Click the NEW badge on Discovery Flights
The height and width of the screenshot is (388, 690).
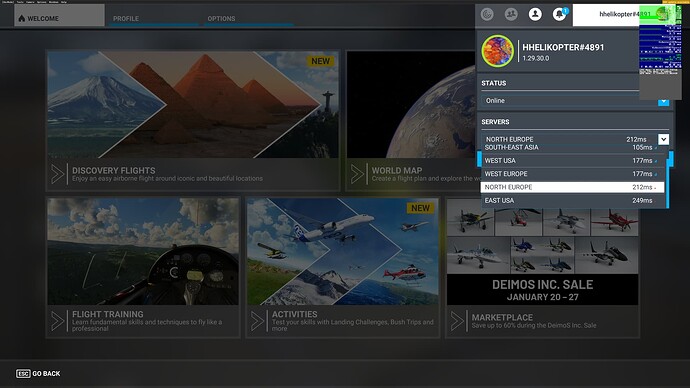320,61
